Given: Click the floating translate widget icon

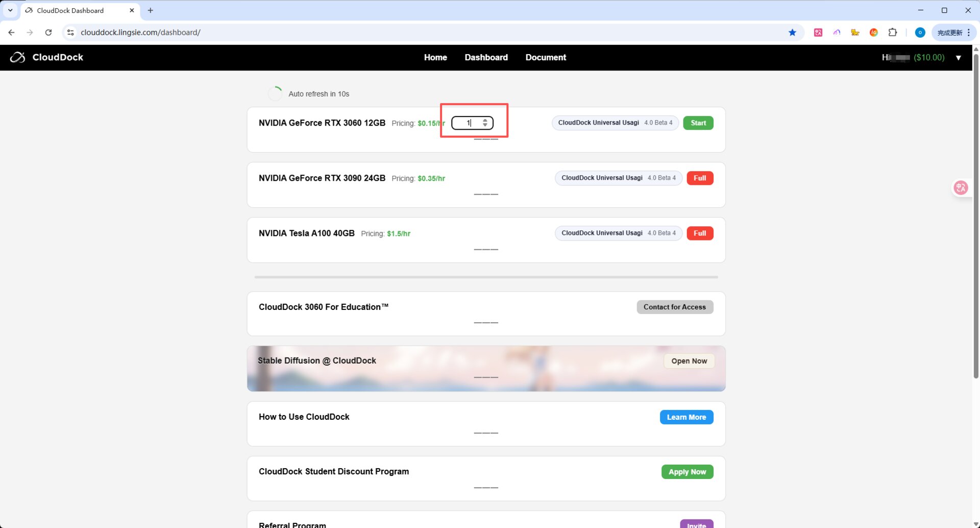Looking at the screenshot, I should click(x=961, y=188).
